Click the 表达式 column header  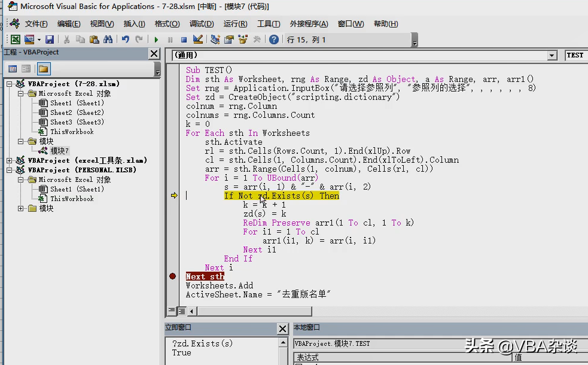pos(403,357)
